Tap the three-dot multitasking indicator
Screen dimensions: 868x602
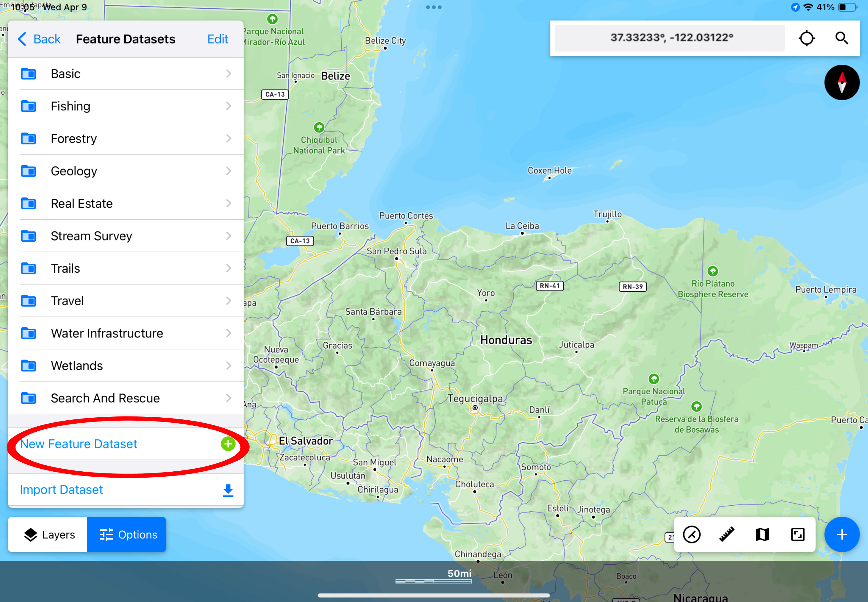click(x=434, y=7)
